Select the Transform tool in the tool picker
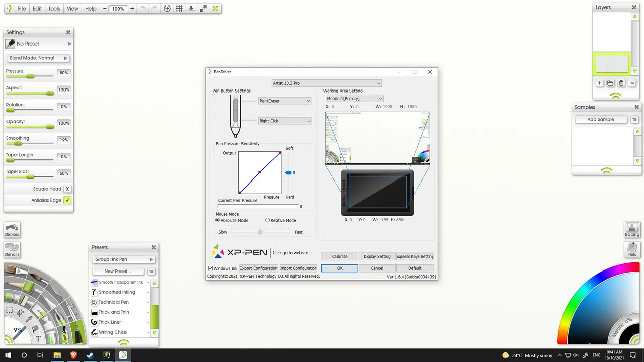644x362 pixels. 20,313
